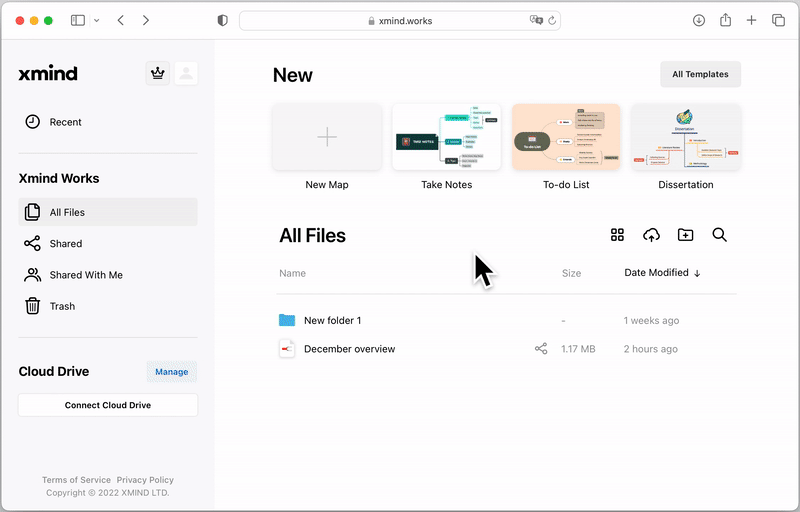Open a new Safari tab
Viewport: 800px width, 512px height.
pyautogui.click(x=752, y=20)
